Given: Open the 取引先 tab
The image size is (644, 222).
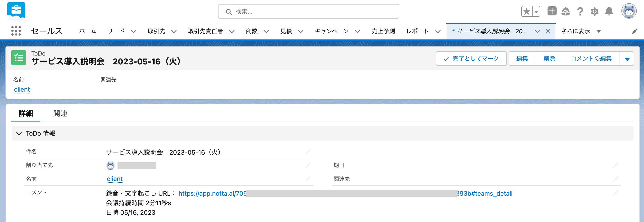Looking at the screenshot, I should pyautogui.click(x=156, y=31).
